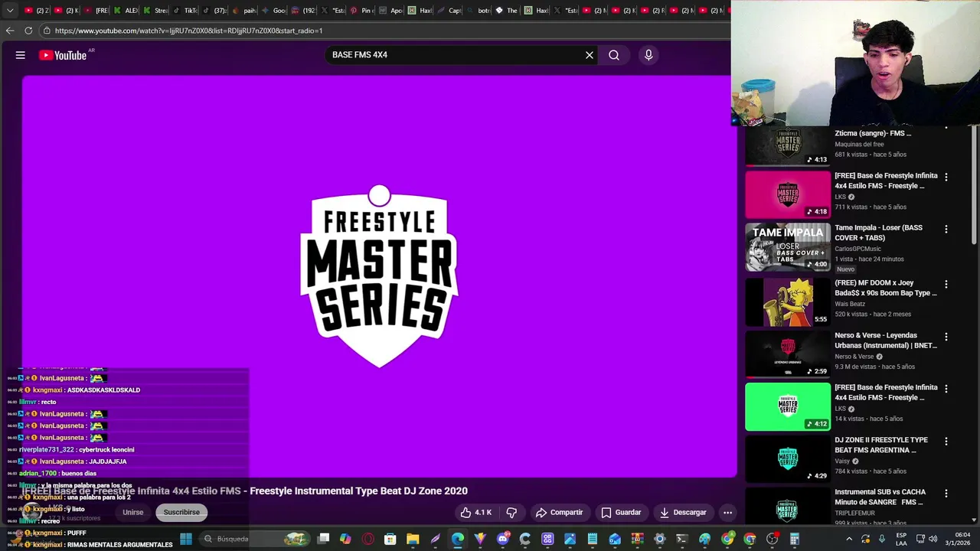Dislike the video with thumbs down
Image resolution: width=980 pixels, height=551 pixels.
[511, 512]
